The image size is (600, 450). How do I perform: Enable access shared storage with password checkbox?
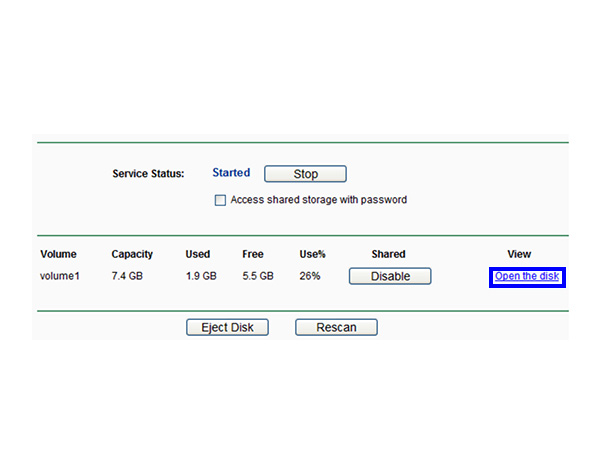pyautogui.click(x=220, y=200)
